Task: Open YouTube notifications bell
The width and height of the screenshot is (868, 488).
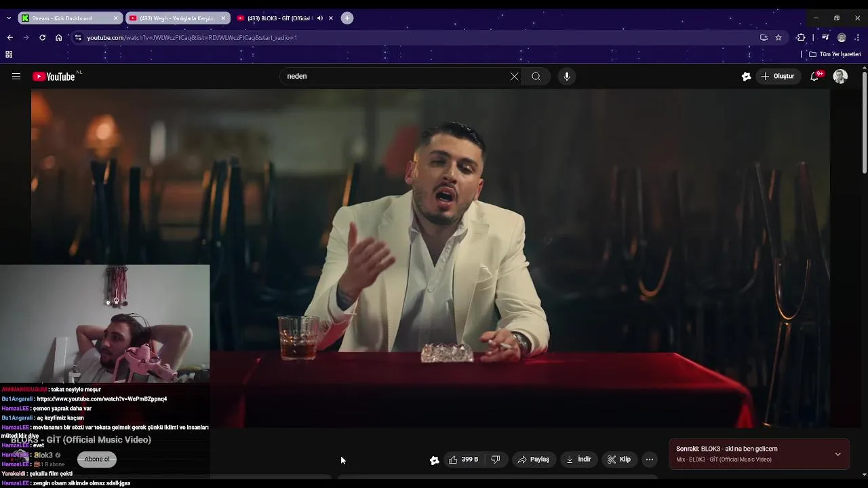Action: [x=814, y=77]
